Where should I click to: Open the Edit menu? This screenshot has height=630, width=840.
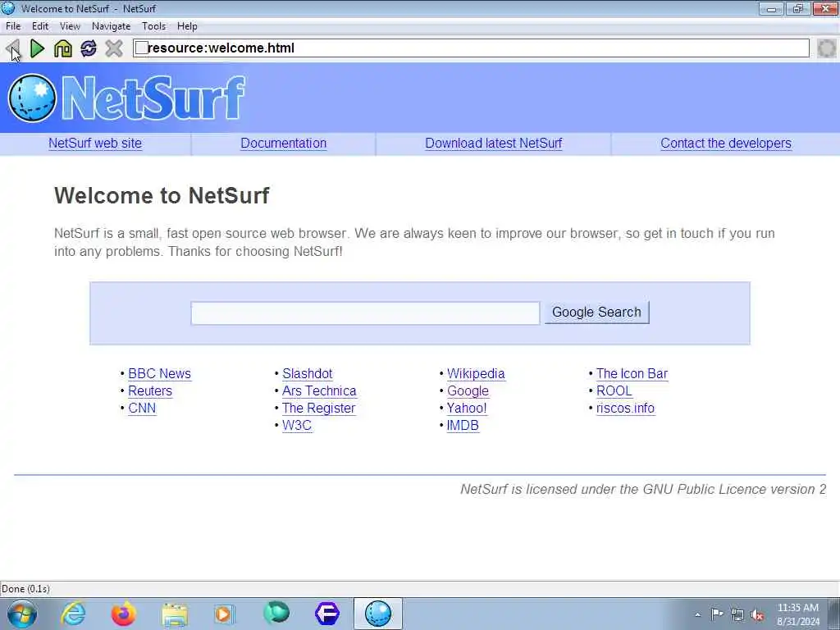coord(40,26)
